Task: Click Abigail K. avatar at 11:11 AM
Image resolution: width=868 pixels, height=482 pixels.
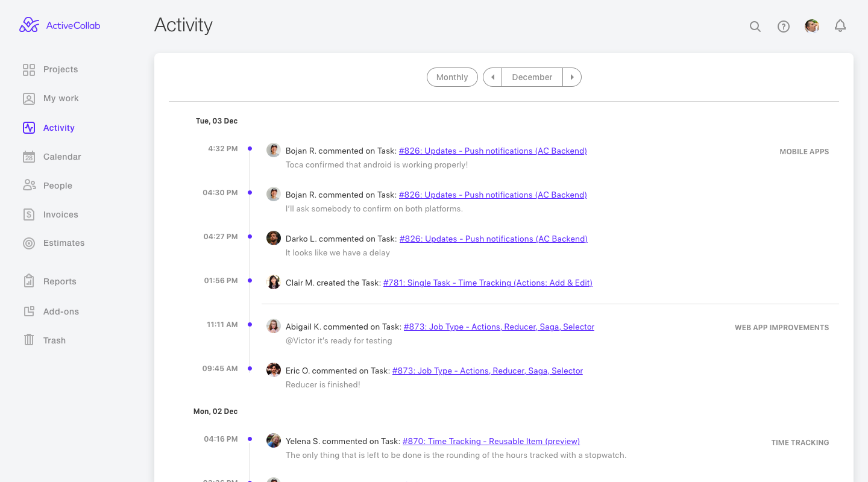Action: coord(274,326)
